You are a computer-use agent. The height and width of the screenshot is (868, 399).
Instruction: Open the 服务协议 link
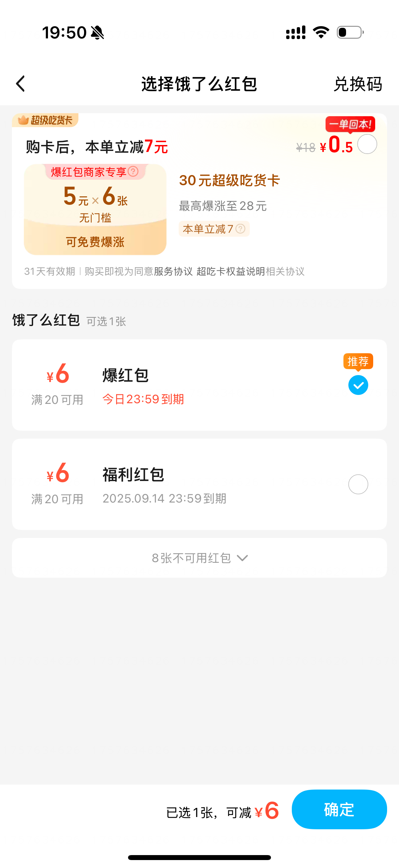point(173,271)
